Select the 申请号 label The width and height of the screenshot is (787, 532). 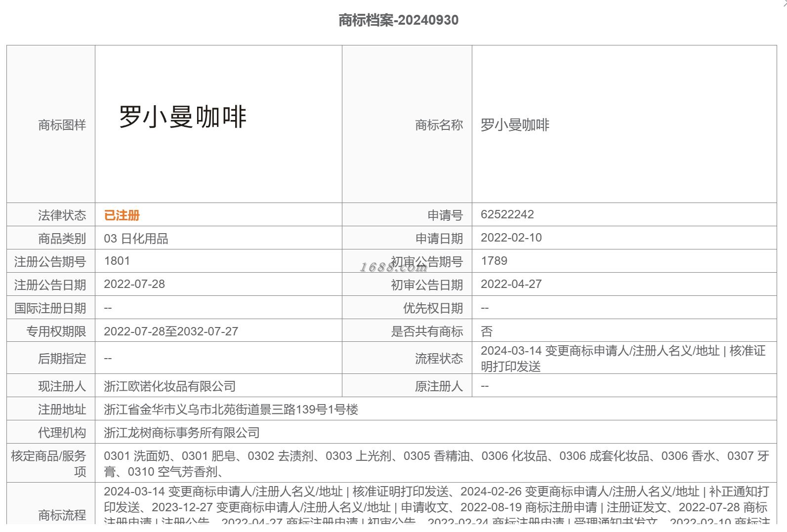[x=445, y=215]
